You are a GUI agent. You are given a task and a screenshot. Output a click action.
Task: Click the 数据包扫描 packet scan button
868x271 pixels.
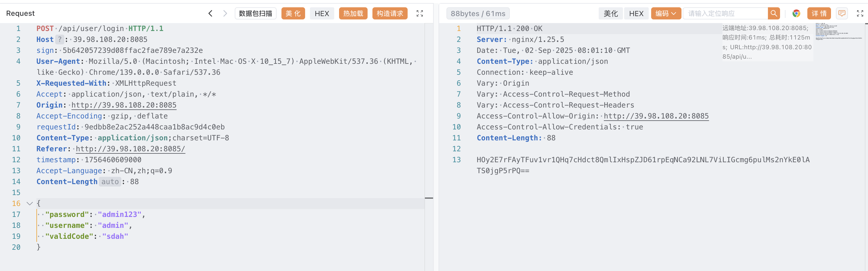(255, 13)
